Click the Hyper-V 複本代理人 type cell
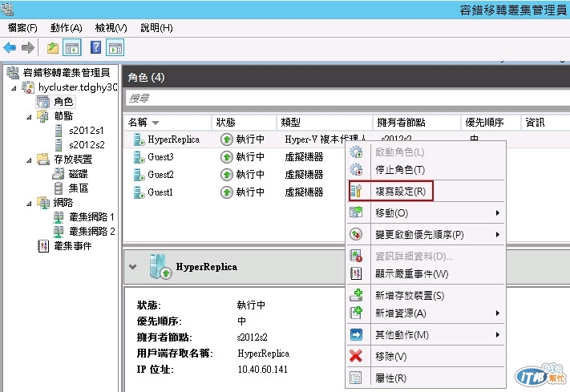 325,139
